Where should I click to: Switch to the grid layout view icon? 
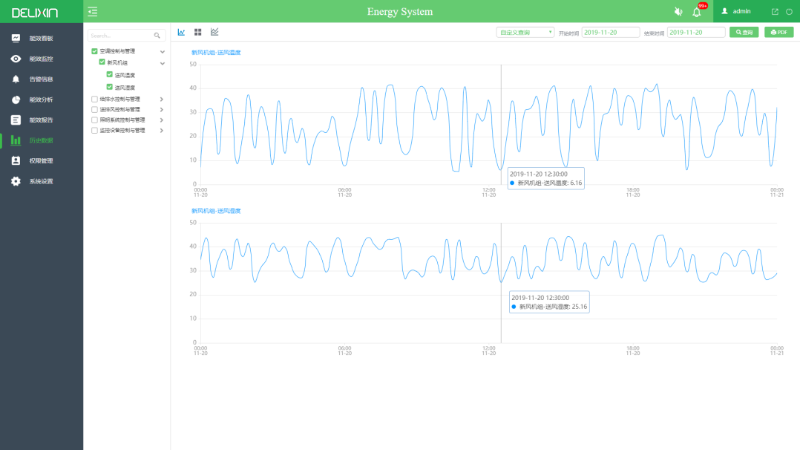click(x=198, y=32)
